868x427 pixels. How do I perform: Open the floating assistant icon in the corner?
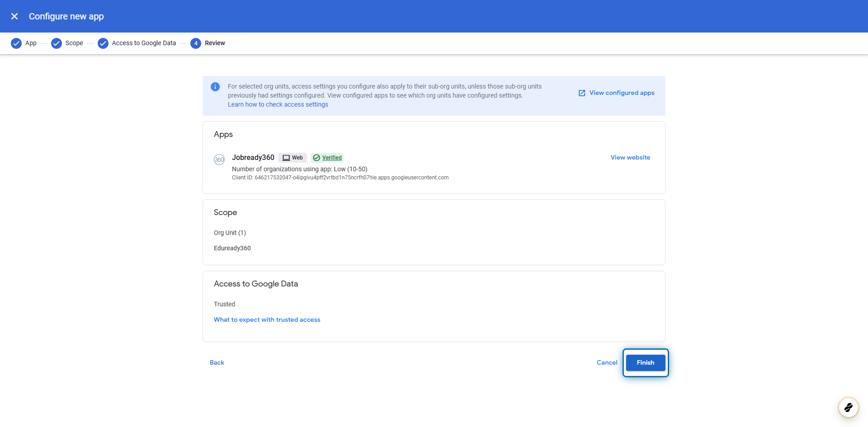coord(849,408)
